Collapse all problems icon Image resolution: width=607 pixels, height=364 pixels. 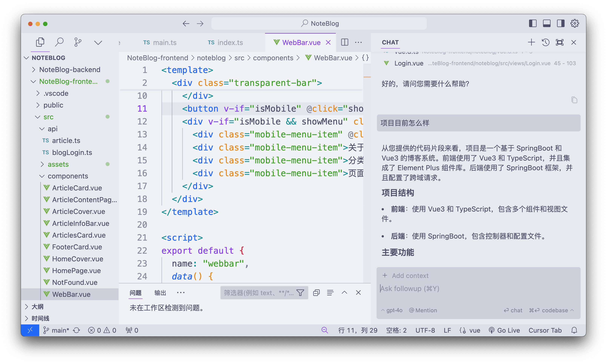coord(316,293)
